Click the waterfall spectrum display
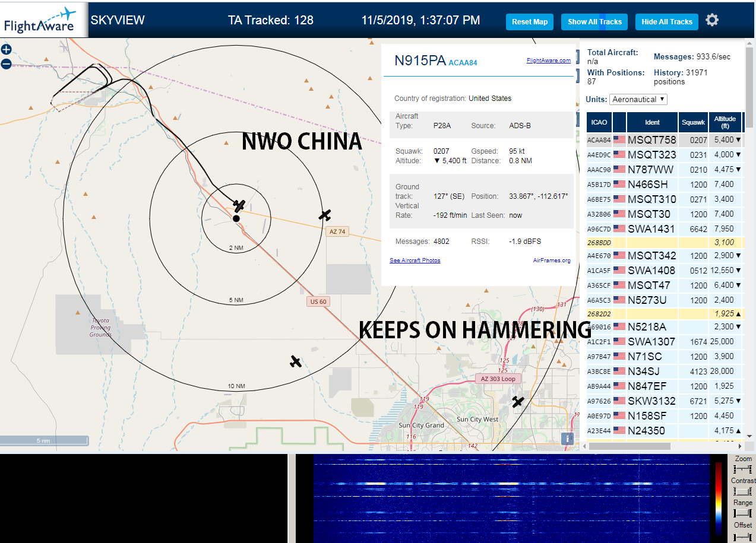 pyautogui.click(x=511, y=498)
